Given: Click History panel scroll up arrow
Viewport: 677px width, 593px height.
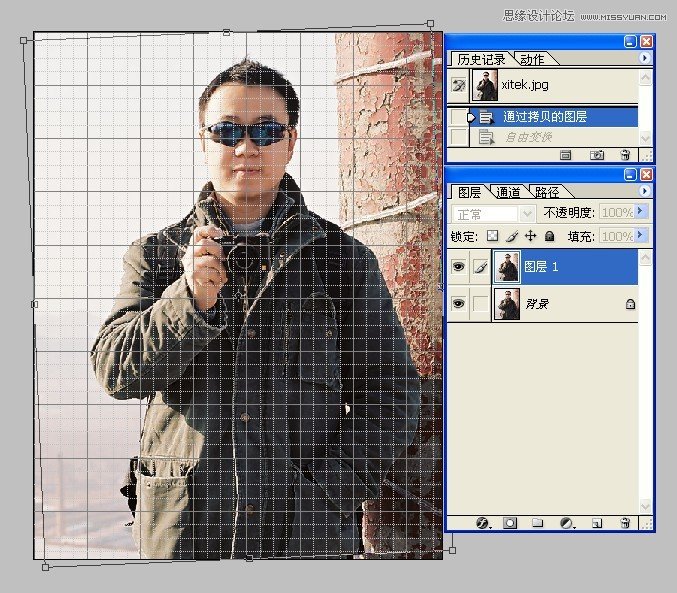Looking at the screenshot, I should [645, 78].
